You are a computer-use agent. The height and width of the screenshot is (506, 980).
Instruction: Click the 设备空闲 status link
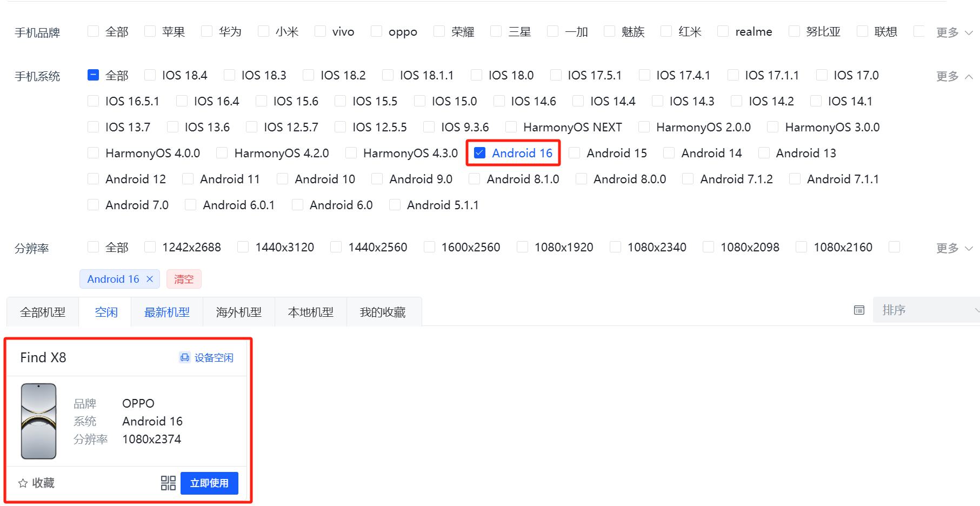coord(214,357)
